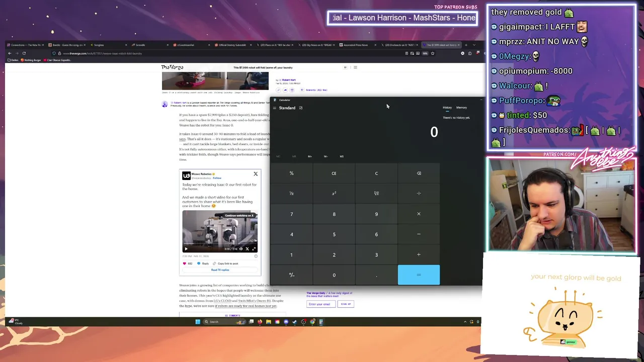Click the C clear key on Calculator

[x=376, y=173]
